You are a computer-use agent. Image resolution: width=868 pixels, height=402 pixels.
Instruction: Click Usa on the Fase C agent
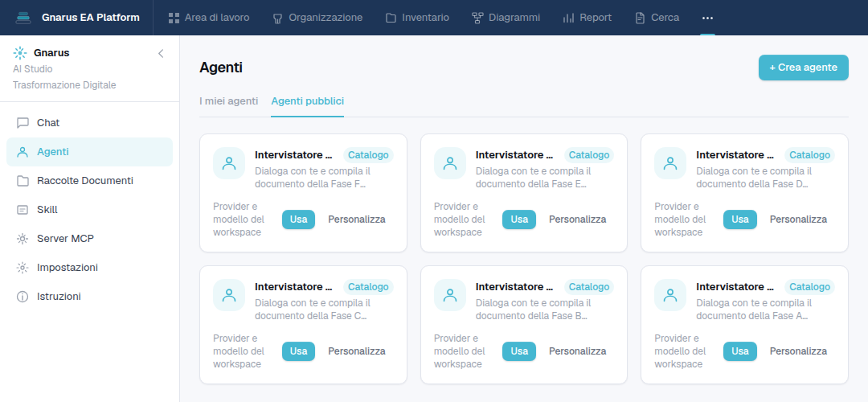click(298, 351)
